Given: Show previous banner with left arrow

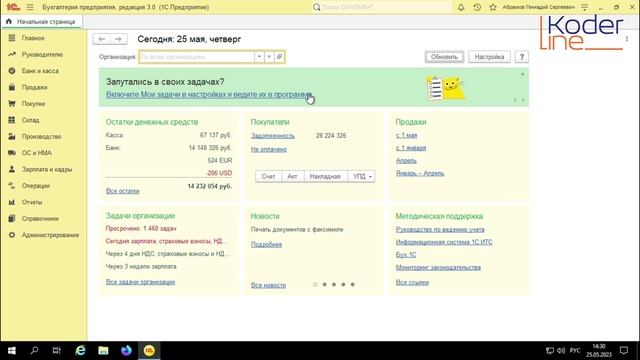Looking at the screenshot, I should (x=515, y=100).
